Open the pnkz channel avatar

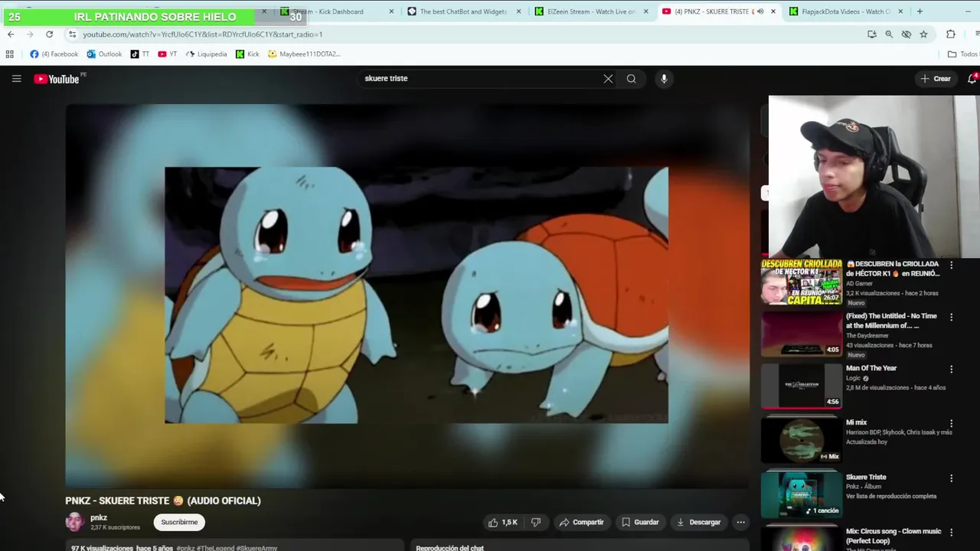pos(74,522)
